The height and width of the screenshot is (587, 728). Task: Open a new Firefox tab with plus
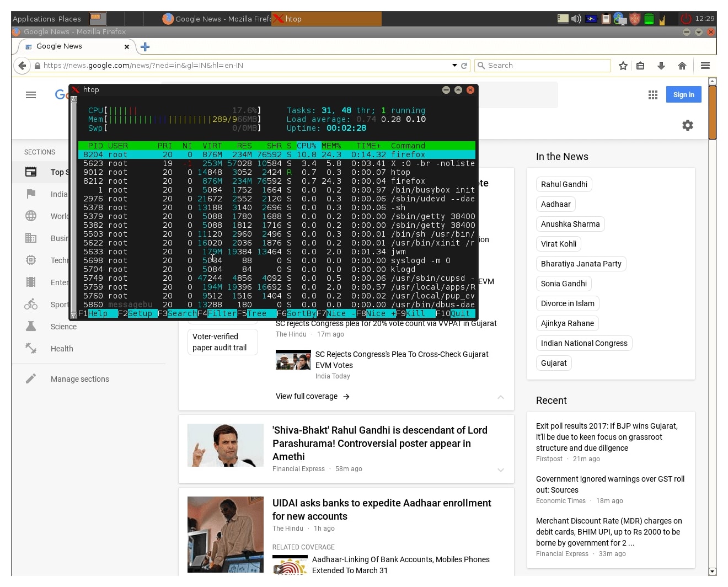click(x=145, y=47)
